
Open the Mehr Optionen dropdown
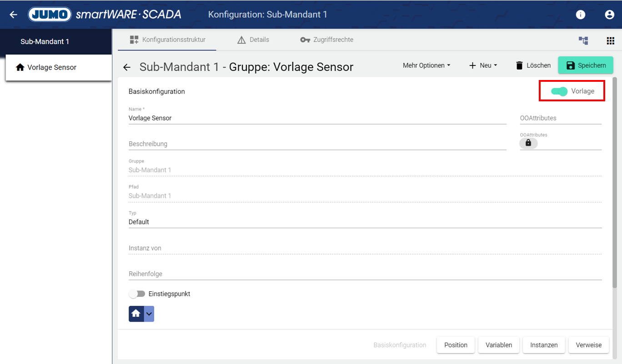pos(426,65)
